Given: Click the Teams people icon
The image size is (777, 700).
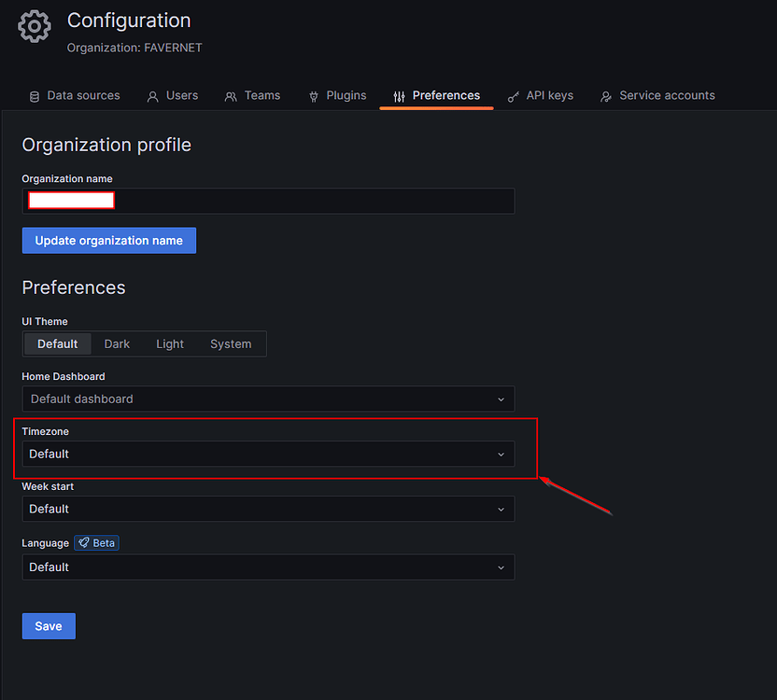Looking at the screenshot, I should pyautogui.click(x=231, y=95).
